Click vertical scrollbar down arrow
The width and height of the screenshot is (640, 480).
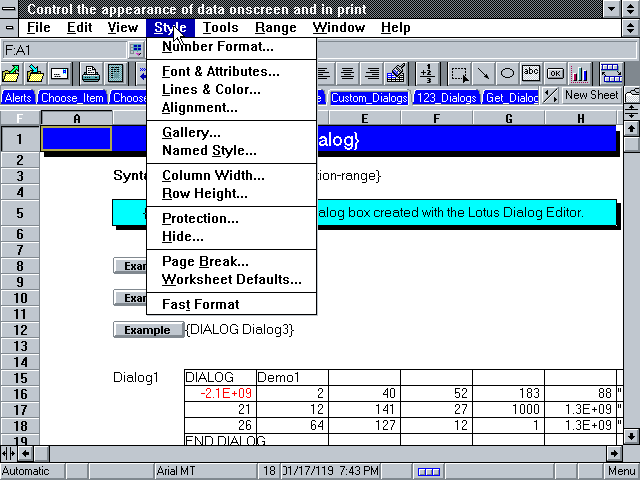(x=631, y=435)
